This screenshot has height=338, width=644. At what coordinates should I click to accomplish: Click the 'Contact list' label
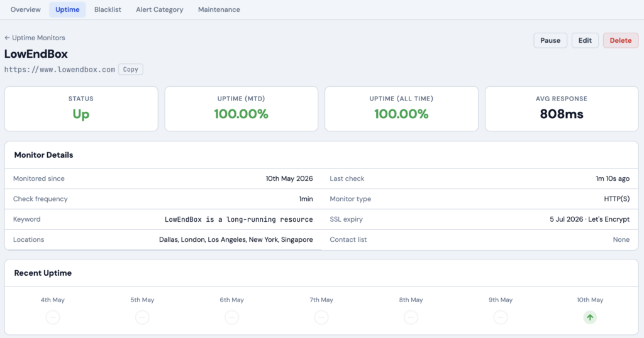348,239
